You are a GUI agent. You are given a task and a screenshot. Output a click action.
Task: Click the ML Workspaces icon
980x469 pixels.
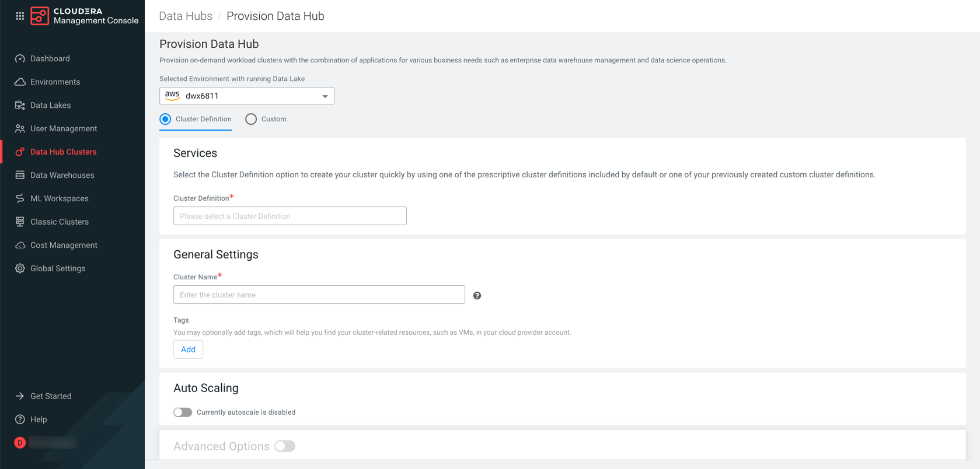(20, 199)
